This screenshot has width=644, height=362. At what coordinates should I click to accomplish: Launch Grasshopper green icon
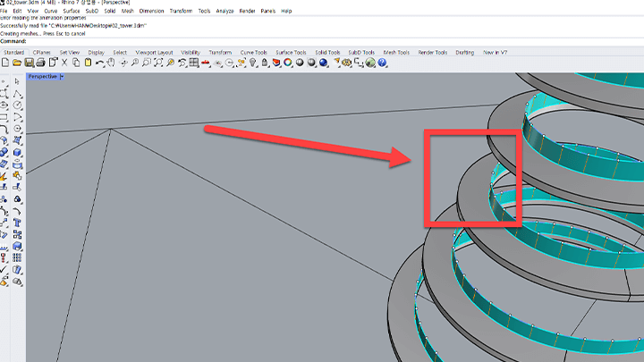point(370,63)
